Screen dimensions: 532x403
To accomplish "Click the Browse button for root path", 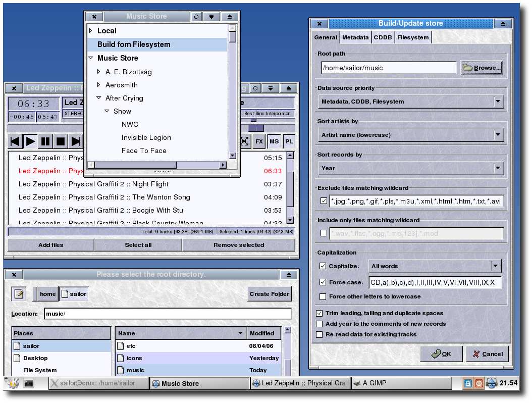I will tap(482, 68).
